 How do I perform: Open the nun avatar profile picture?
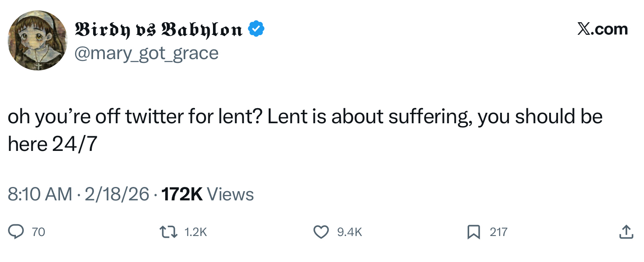coord(37,40)
